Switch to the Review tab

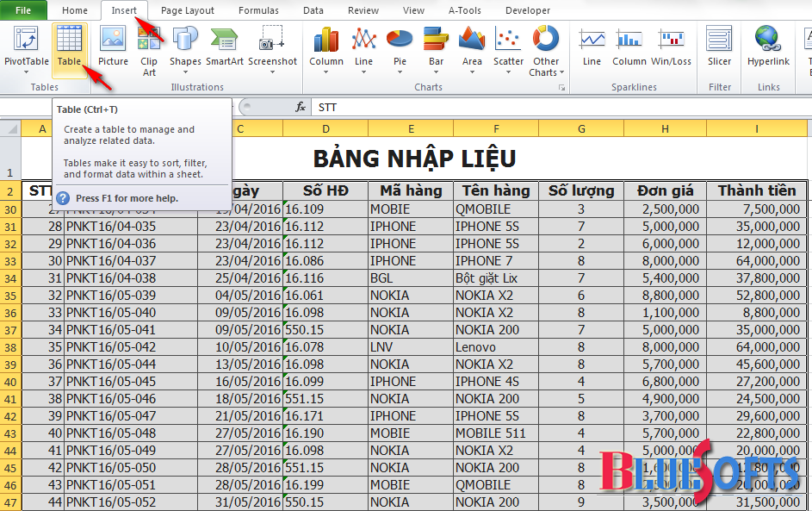(363, 10)
